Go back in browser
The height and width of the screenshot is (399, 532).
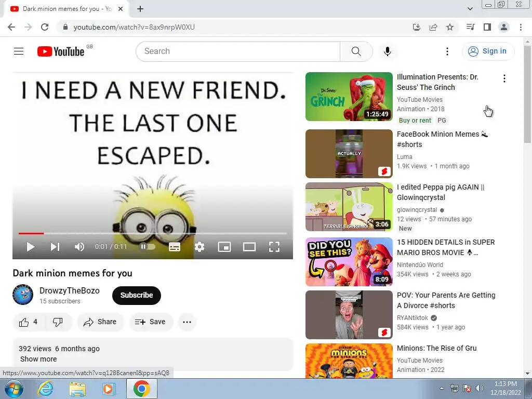11,27
